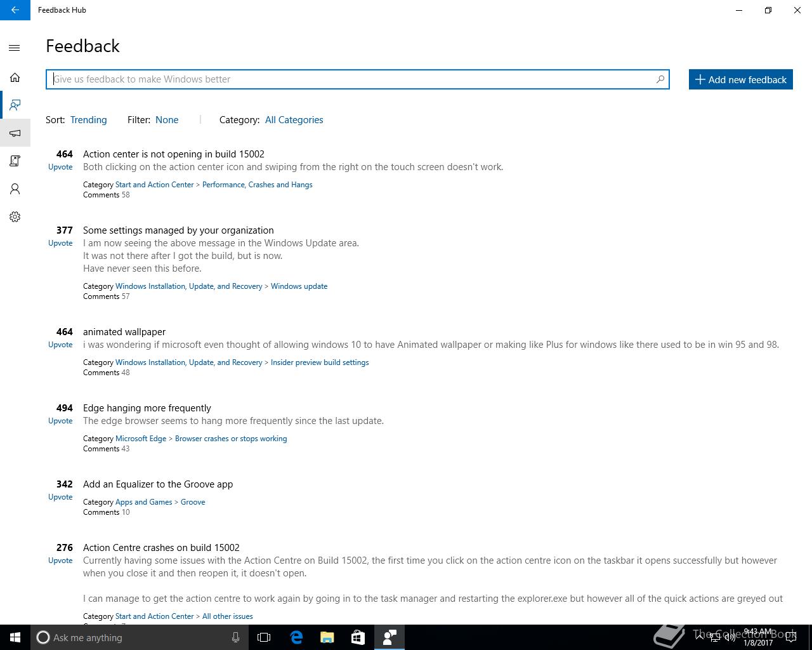Click Feedback Hub taskbar icon

point(389,637)
